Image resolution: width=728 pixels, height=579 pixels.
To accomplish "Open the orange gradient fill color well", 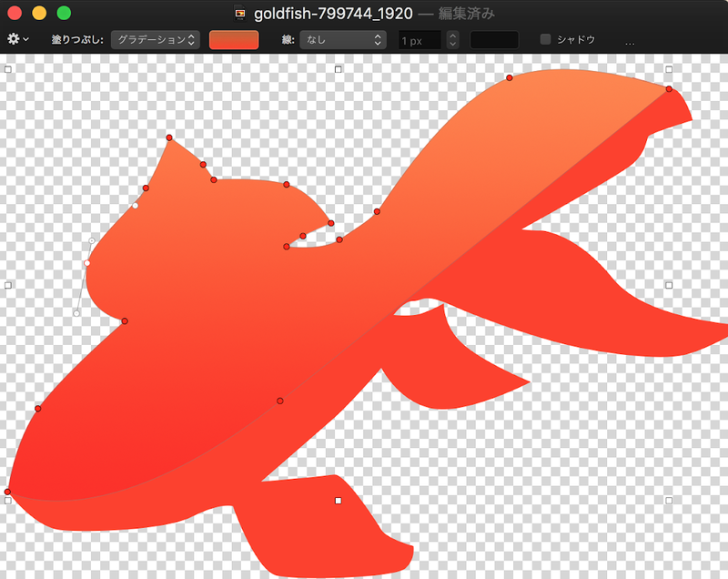I will tap(234, 40).
